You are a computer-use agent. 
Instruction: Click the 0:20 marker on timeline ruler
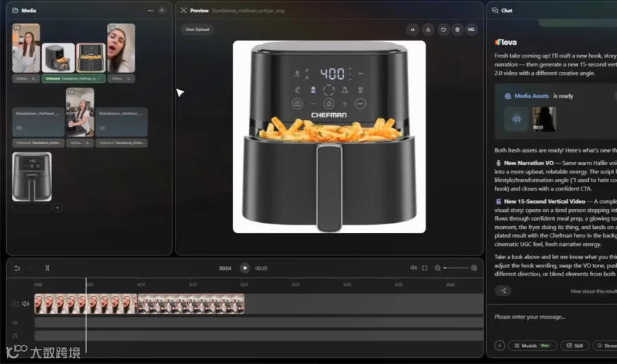tap(244, 284)
